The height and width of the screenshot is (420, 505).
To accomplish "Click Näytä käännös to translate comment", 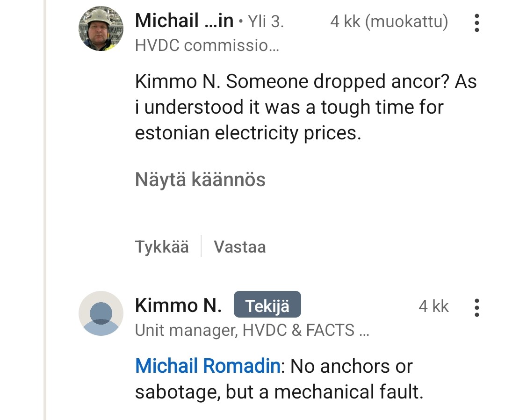I will click(x=200, y=180).
